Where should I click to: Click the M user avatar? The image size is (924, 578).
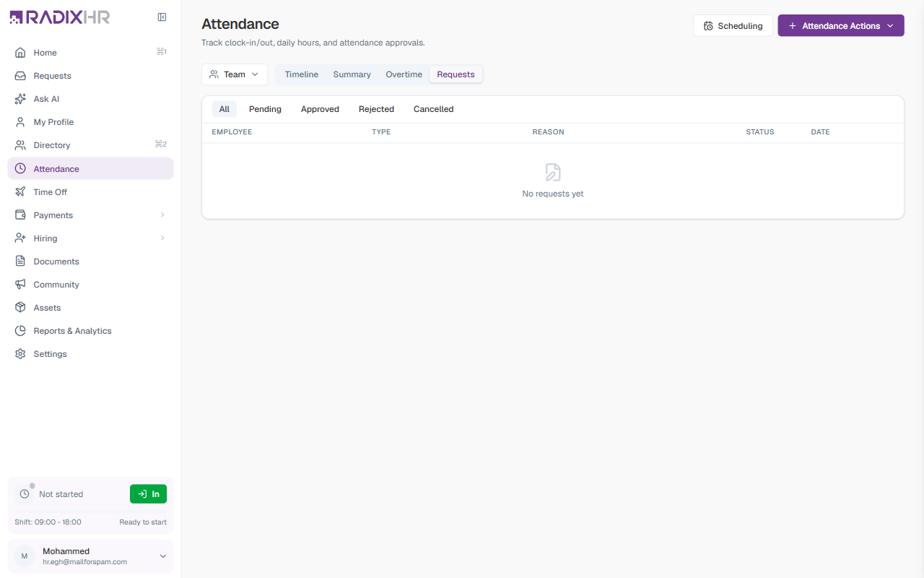(25, 556)
